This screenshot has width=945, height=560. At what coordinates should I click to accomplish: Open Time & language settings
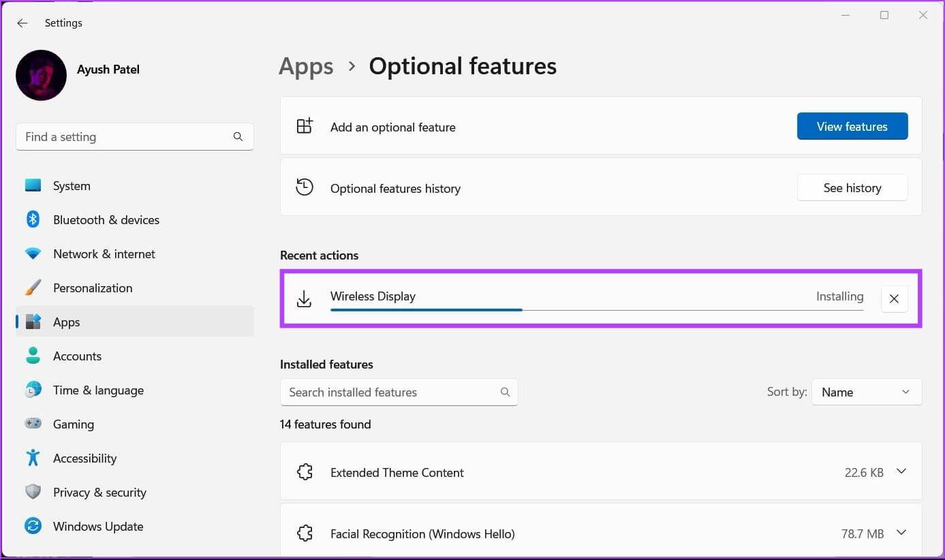coord(135,390)
